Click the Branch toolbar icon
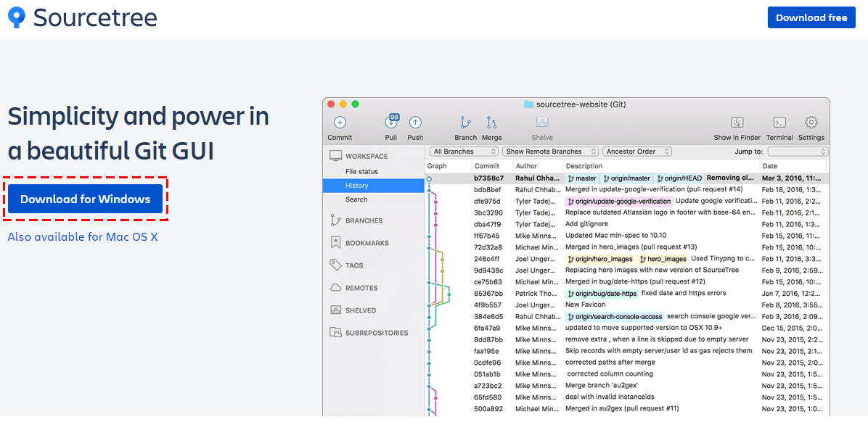The image size is (868, 438). (x=465, y=123)
